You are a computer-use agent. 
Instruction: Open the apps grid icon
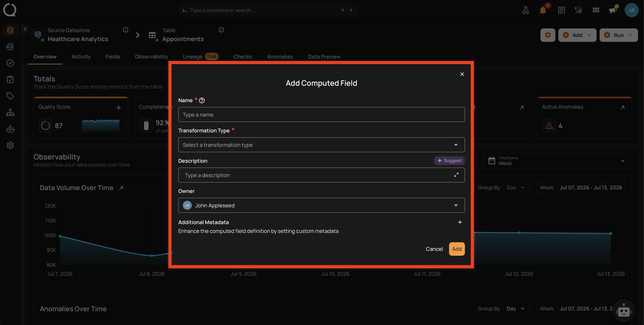pos(596,10)
